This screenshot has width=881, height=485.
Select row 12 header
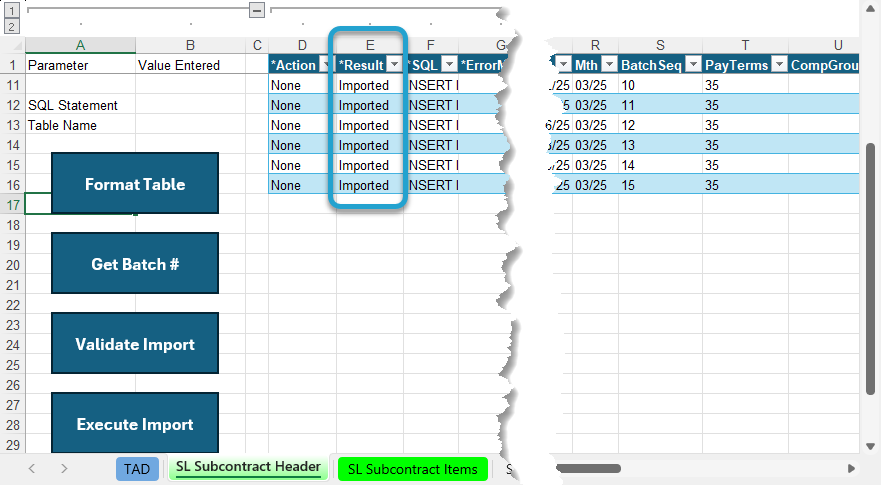point(13,105)
